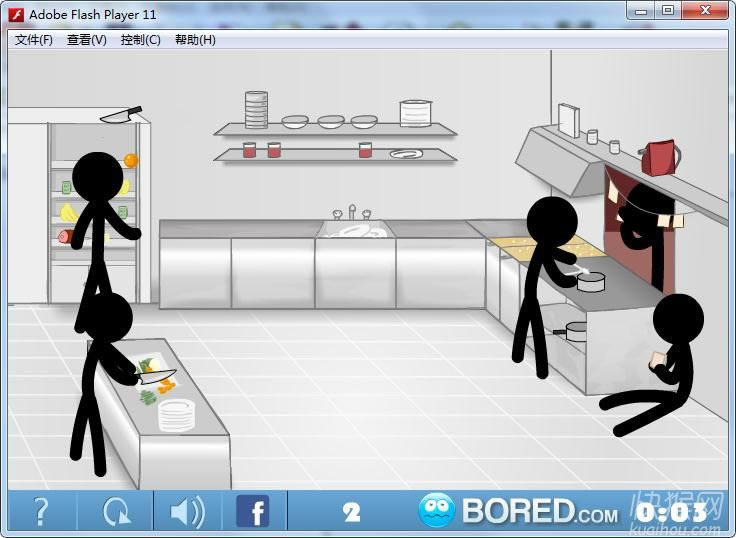Click the question mark help icon

[41, 512]
